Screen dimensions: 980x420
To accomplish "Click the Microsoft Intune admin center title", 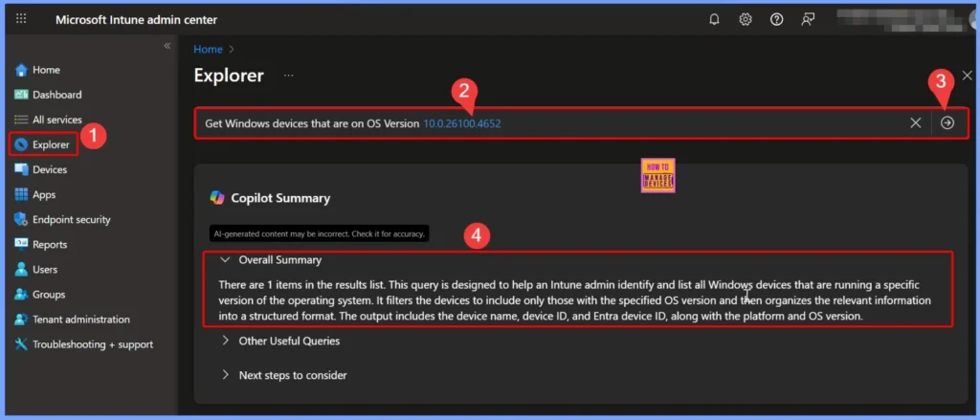I will 136,19.
